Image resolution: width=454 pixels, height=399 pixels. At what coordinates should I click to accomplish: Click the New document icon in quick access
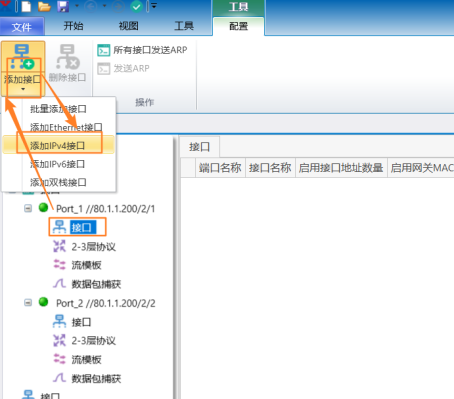tap(26, 6)
